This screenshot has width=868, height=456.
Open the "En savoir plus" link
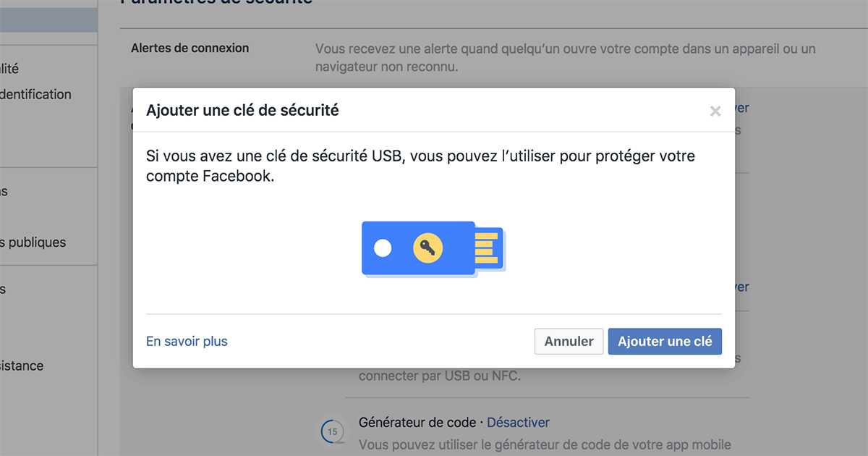[187, 342]
